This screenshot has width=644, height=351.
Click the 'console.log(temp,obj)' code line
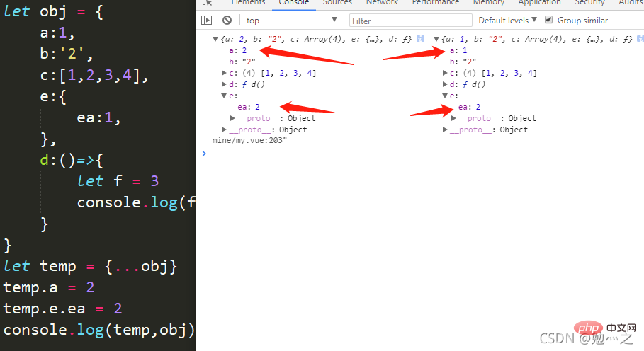coord(99,330)
